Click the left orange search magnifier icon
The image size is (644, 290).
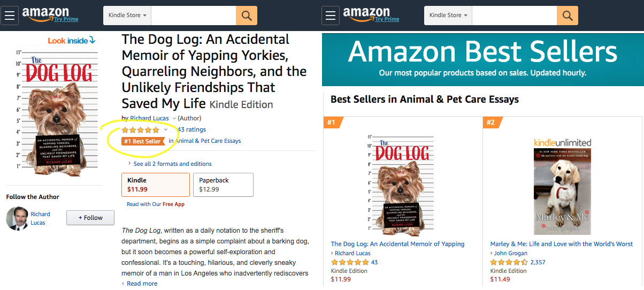247,16
